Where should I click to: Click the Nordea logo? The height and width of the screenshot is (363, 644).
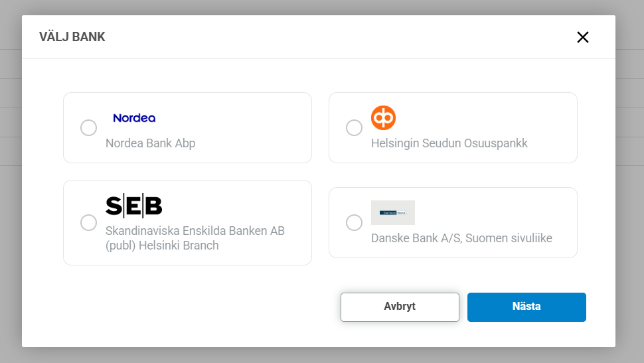[x=134, y=118]
